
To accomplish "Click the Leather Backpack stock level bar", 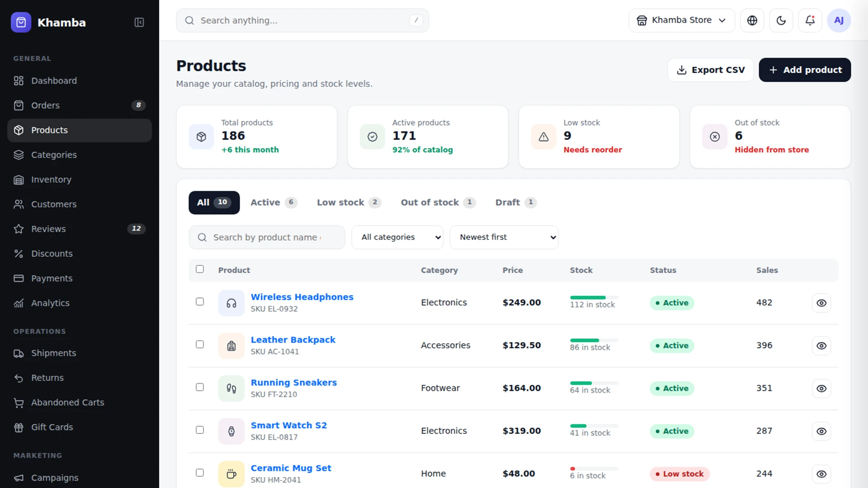I will (594, 340).
